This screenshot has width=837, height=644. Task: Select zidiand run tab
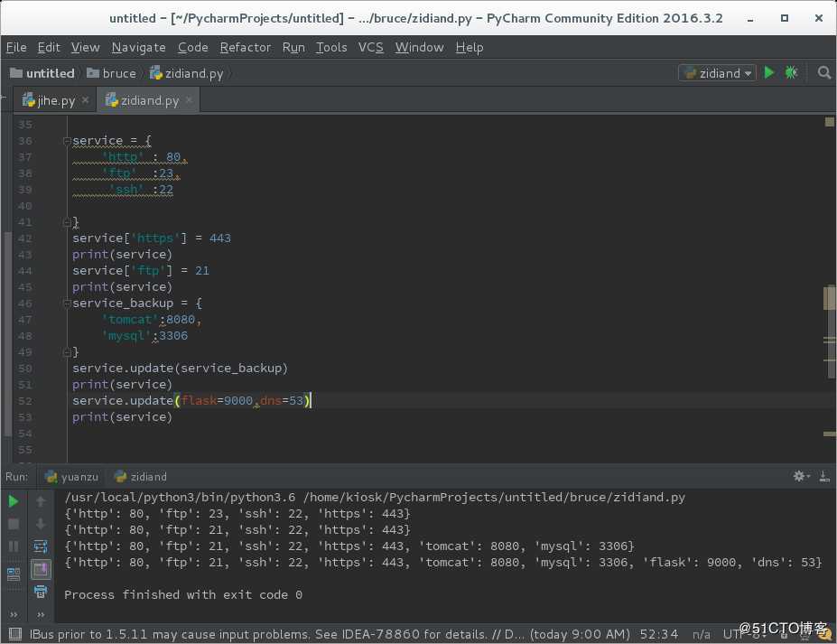coord(140,476)
